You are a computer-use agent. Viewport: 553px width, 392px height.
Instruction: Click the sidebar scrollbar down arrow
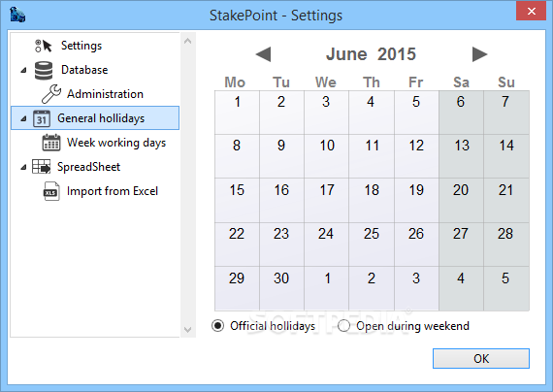click(188, 330)
